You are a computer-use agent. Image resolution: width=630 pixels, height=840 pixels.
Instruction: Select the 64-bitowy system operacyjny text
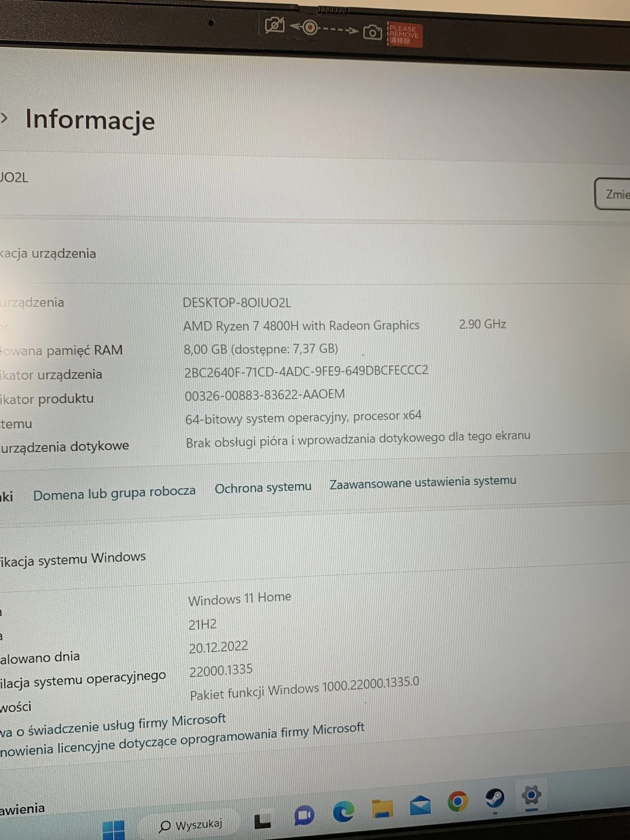tap(303, 418)
